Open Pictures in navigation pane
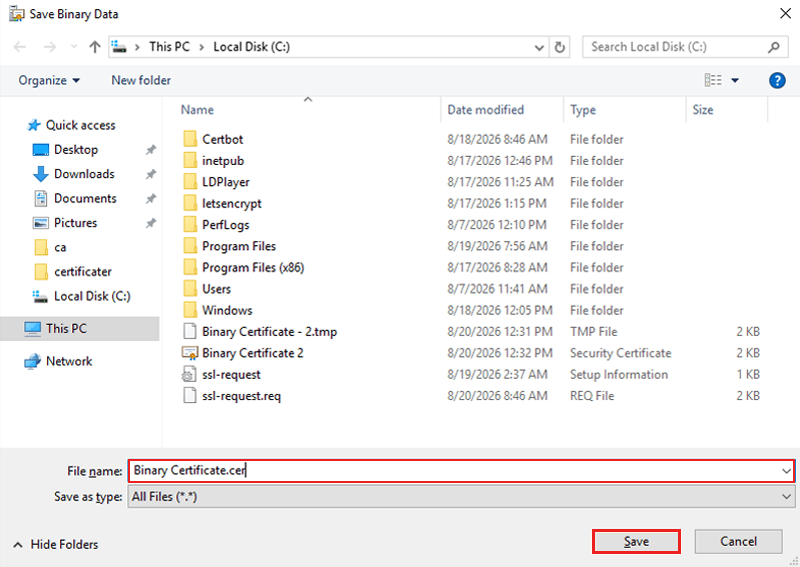800x567 pixels. click(65, 223)
